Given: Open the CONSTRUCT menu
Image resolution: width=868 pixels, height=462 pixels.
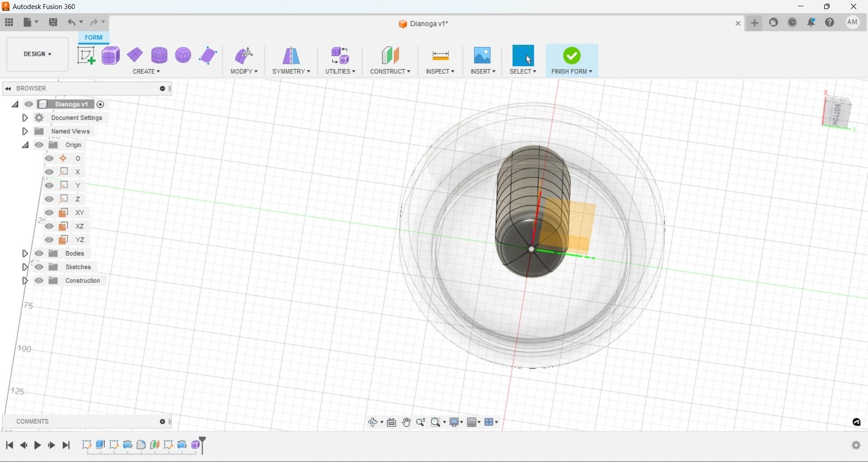Looking at the screenshot, I should [390, 71].
